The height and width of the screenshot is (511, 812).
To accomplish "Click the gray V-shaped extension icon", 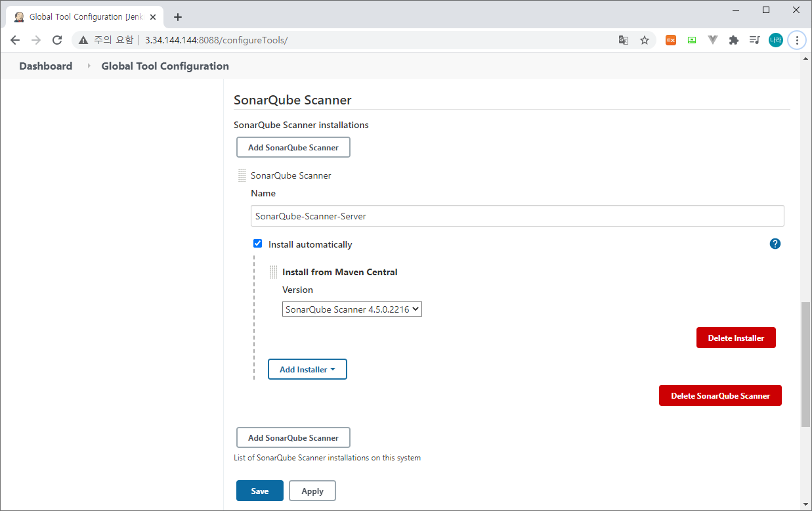I will [x=713, y=40].
